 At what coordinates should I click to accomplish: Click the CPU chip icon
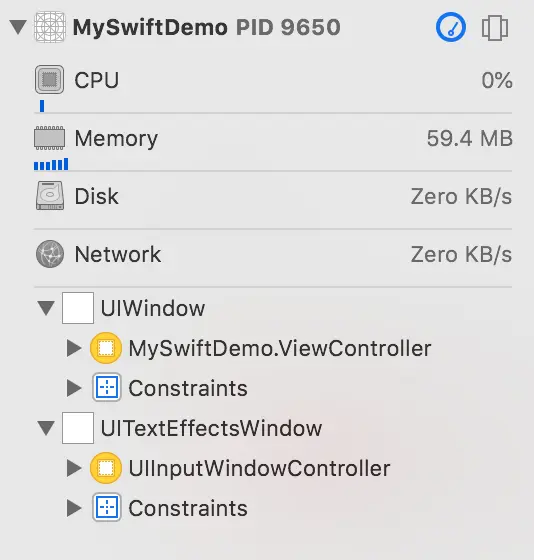50,79
